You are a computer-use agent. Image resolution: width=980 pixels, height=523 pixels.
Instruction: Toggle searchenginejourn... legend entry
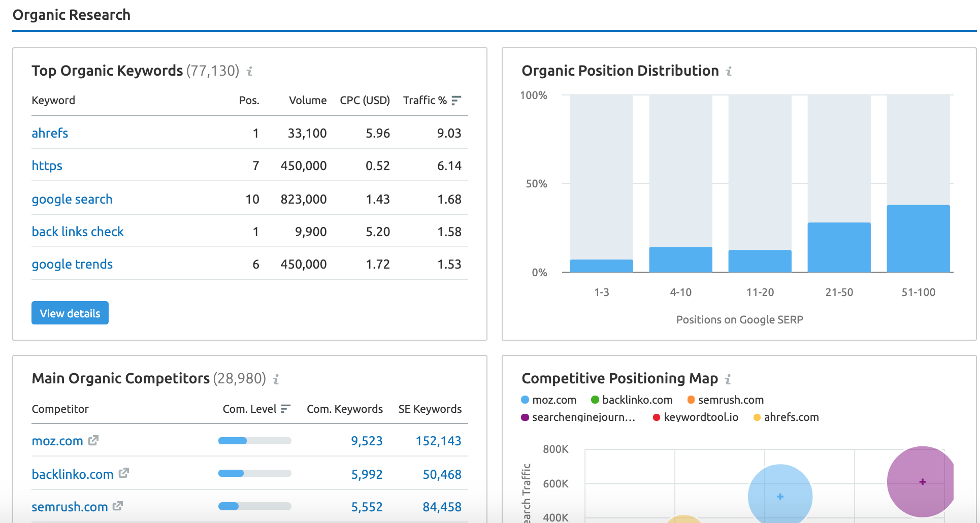click(x=578, y=417)
